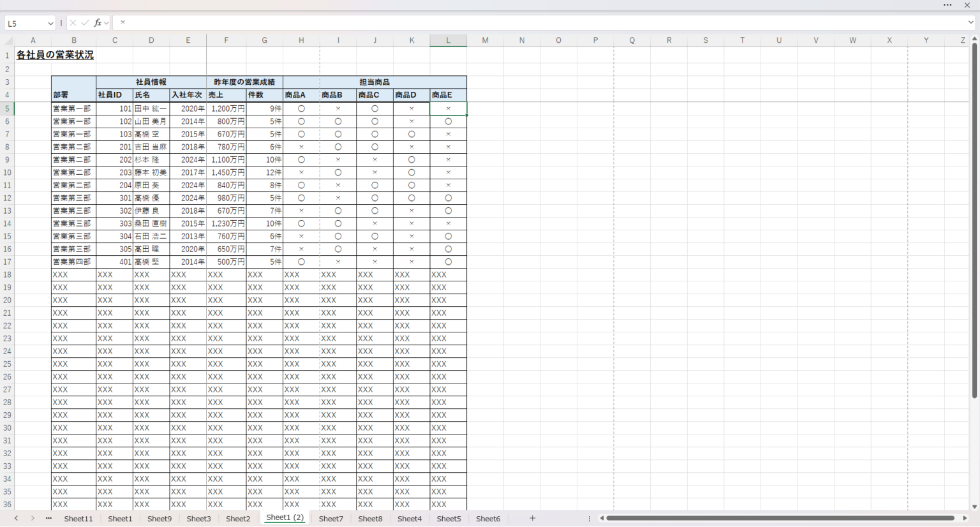Open the Name Box dropdown arrow

pos(50,24)
